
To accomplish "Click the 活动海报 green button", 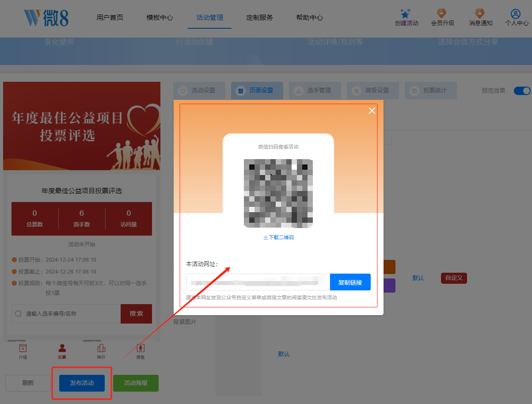I will (x=136, y=383).
